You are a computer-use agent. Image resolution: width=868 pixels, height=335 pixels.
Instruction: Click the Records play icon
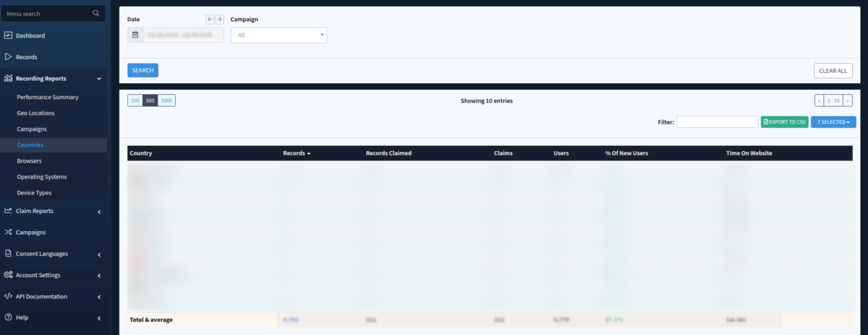click(x=8, y=57)
